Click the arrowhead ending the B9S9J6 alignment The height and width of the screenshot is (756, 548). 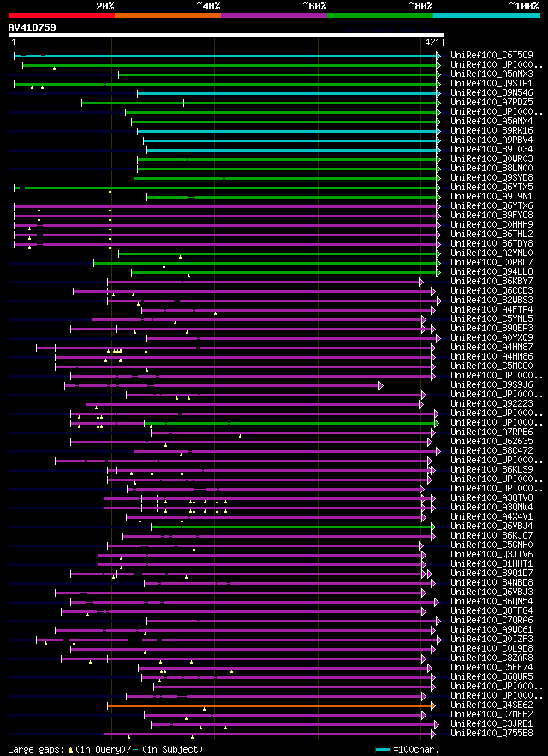tap(381, 385)
